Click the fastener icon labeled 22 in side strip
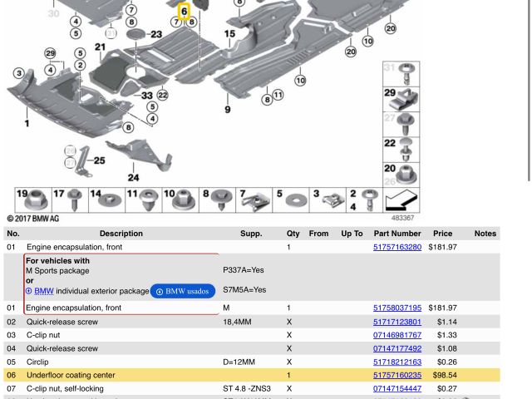This screenshot has height=399, width=532. click(406, 150)
